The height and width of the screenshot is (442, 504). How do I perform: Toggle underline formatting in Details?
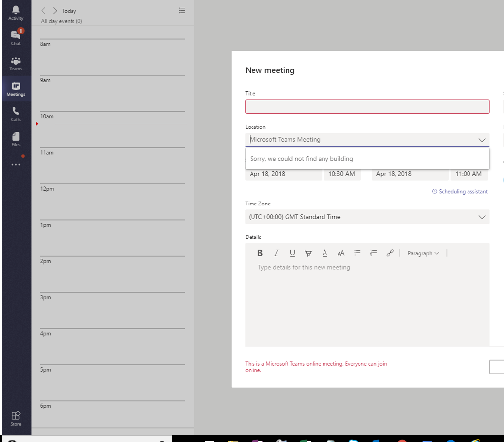[x=292, y=253]
